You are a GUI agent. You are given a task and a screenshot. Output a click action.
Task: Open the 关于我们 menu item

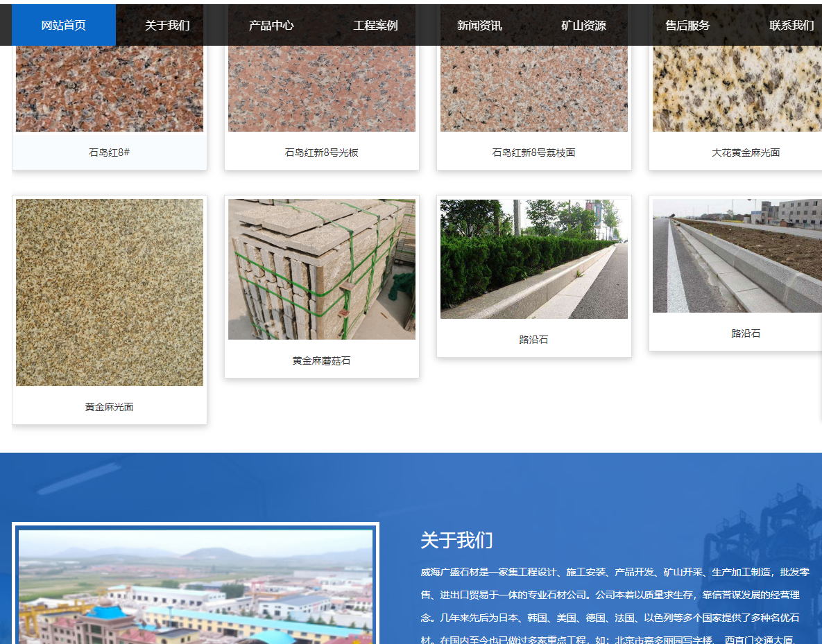click(x=167, y=26)
